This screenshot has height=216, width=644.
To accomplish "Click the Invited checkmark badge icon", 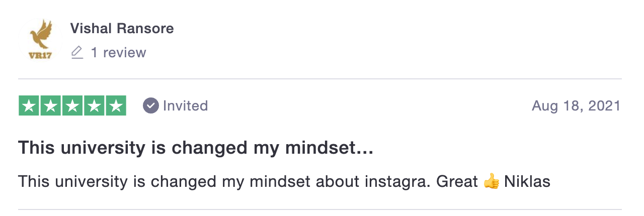I will [151, 105].
